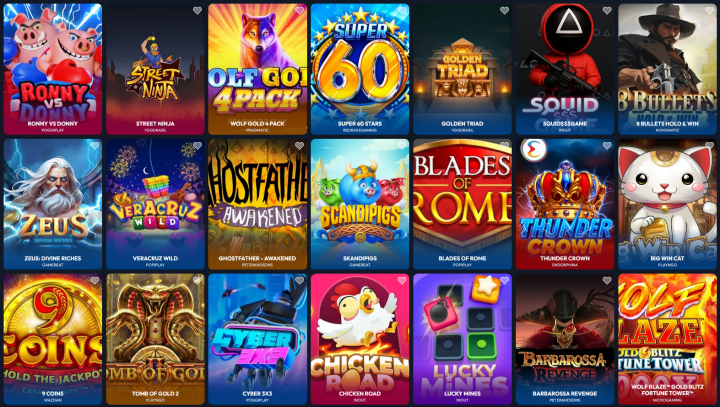Screen dimensions: 720x407
Task: Mark Squid Game tile as favorite
Action: click(607, 11)
